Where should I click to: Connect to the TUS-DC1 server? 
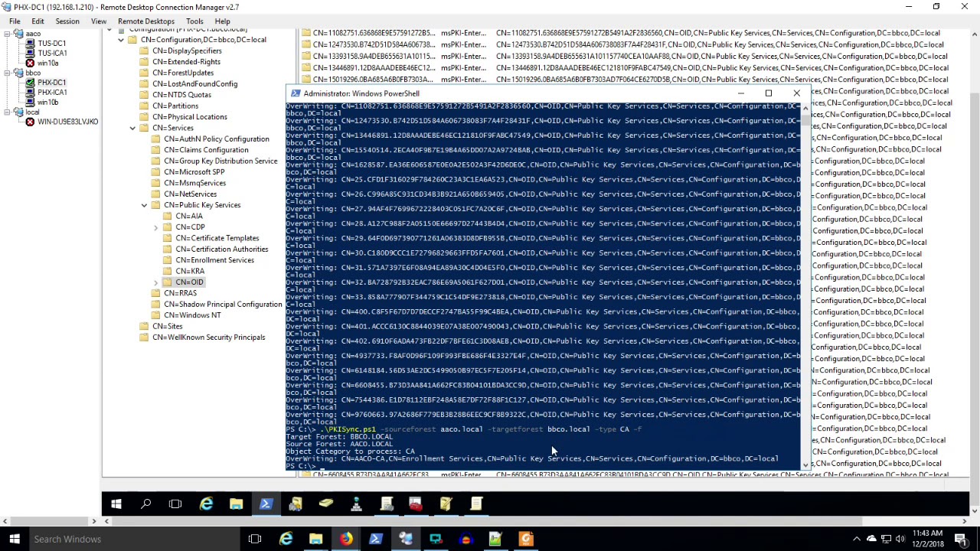click(52, 44)
